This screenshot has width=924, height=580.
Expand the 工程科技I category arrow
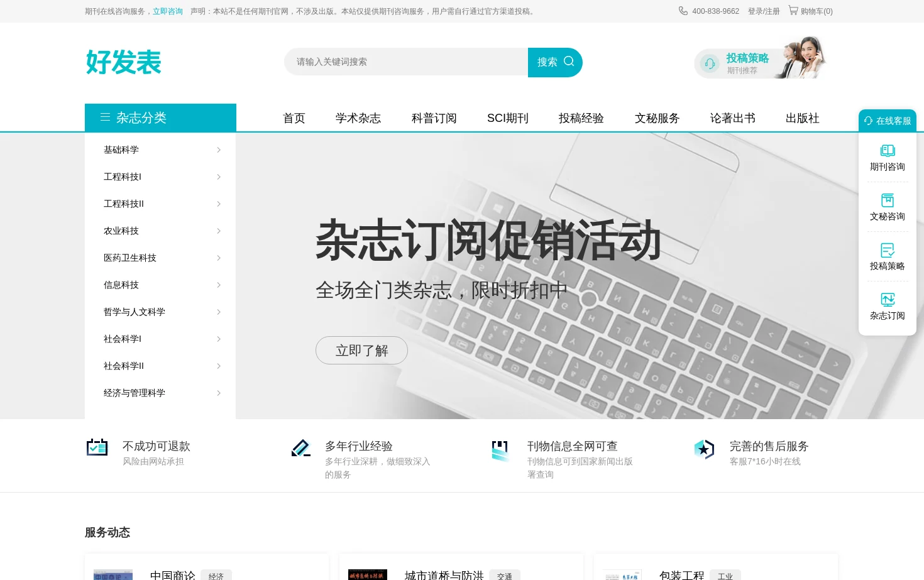point(219,177)
